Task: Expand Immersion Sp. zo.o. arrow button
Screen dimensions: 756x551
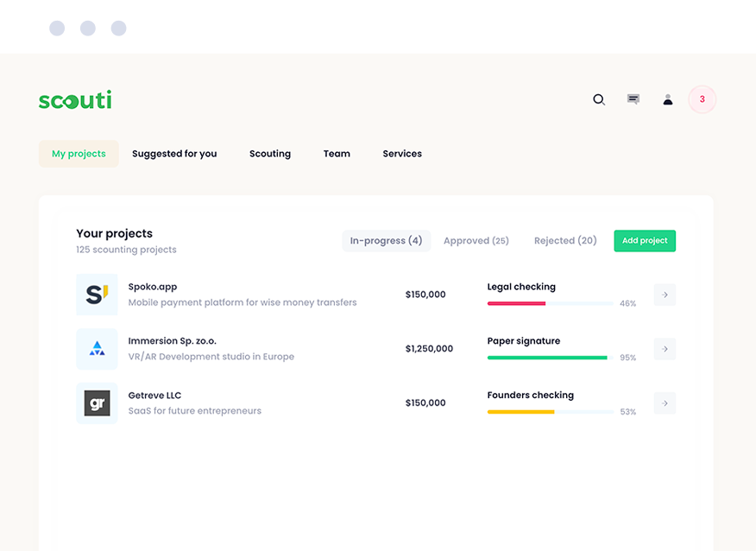Action: click(665, 349)
